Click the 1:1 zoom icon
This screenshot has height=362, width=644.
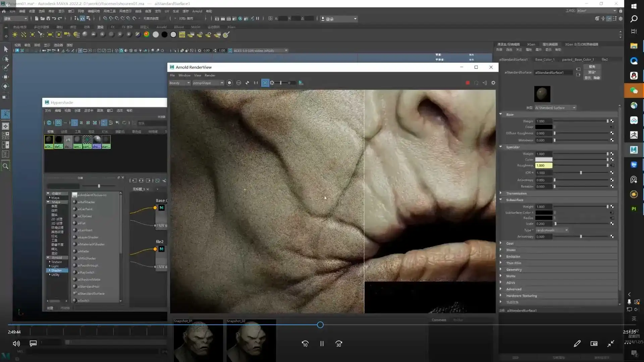[256, 83]
